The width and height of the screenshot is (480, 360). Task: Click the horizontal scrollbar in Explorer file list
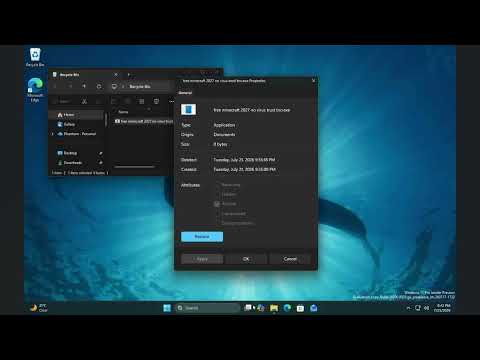click(134, 166)
